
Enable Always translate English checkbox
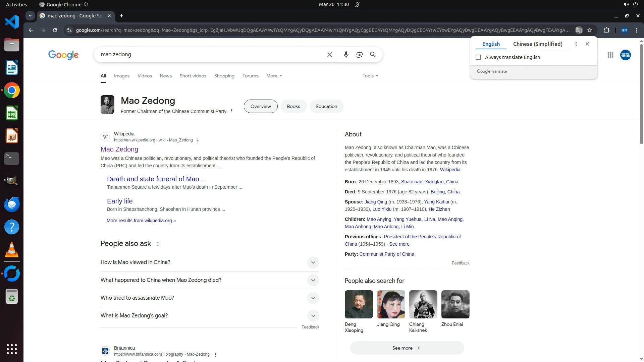(478, 57)
